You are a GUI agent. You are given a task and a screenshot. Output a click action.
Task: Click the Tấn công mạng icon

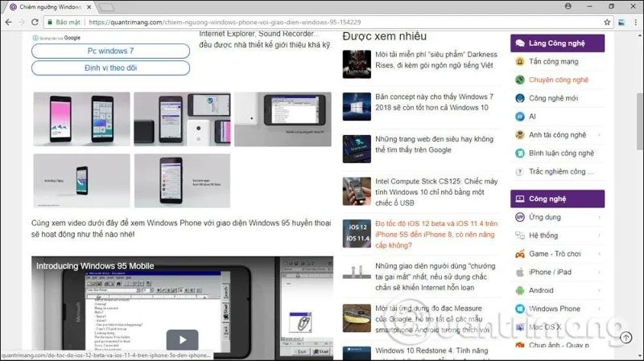pos(520,62)
